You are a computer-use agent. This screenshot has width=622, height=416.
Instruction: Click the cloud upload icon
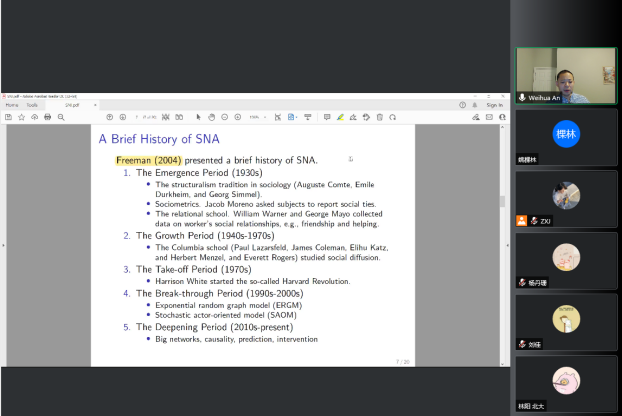click(35, 117)
